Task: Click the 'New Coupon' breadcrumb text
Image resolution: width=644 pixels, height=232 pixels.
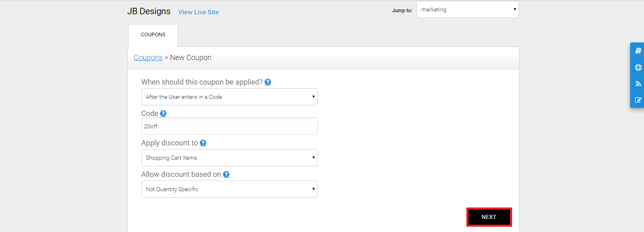Action: pos(191,58)
